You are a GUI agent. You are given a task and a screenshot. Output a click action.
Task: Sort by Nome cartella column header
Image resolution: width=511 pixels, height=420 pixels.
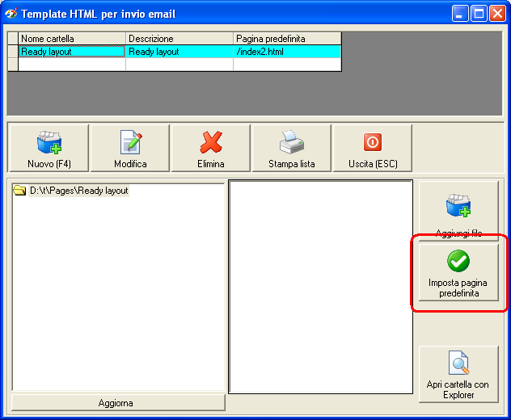tap(72, 39)
